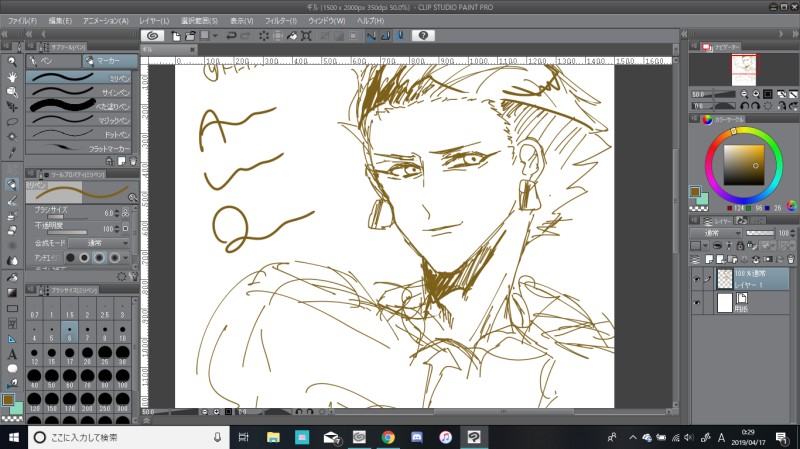Viewport: 800px width, 449px height.
Task: Toggle lock layer in Layer panel
Action: pos(740,246)
